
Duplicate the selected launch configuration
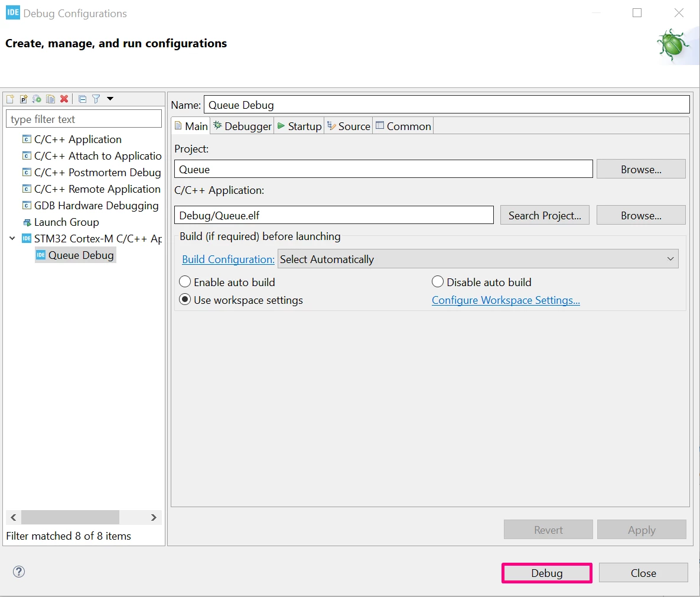click(x=50, y=99)
